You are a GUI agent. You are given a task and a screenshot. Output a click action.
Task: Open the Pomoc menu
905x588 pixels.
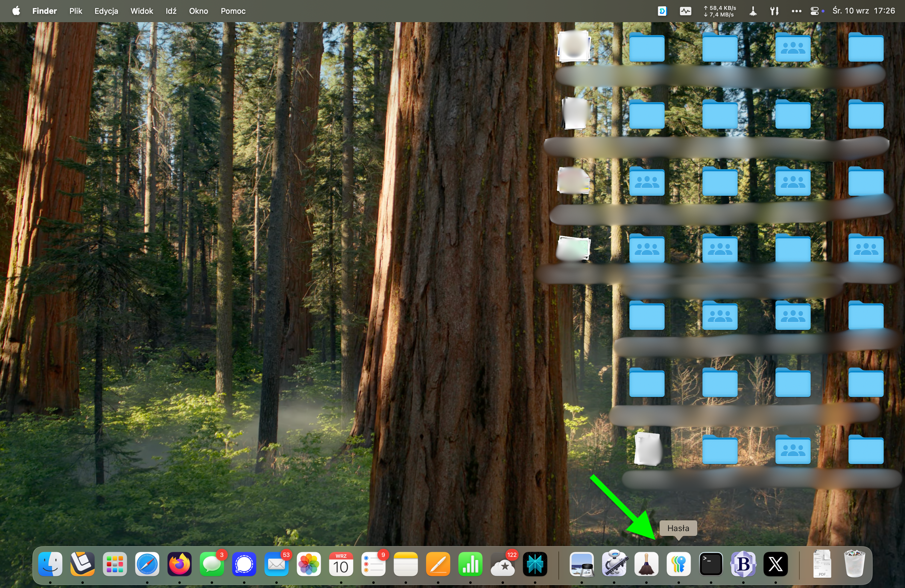233,11
